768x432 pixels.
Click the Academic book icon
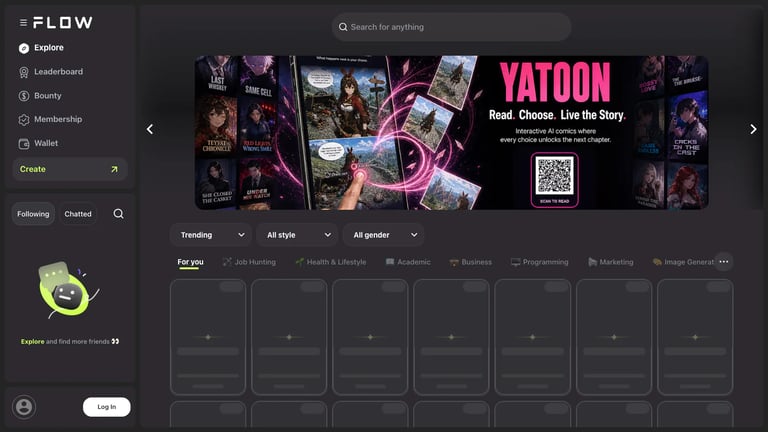[x=390, y=262]
